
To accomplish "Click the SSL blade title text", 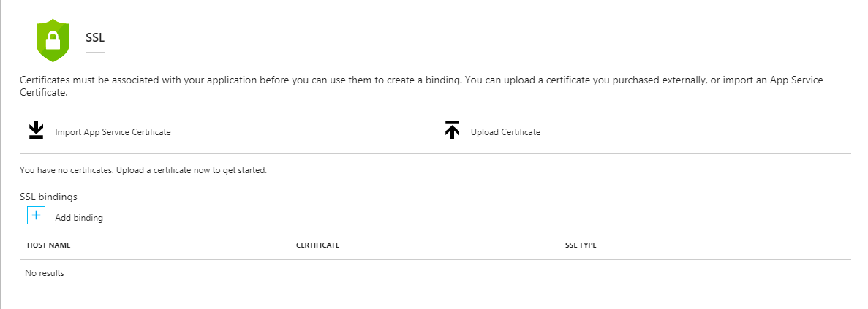I will [x=95, y=37].
